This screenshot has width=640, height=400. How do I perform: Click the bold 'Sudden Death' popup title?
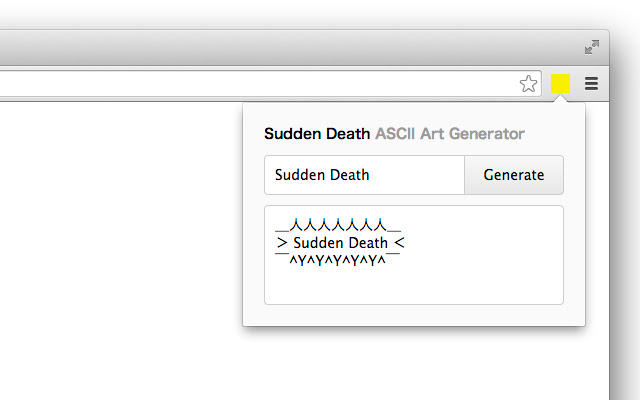(x=316, y=133)
